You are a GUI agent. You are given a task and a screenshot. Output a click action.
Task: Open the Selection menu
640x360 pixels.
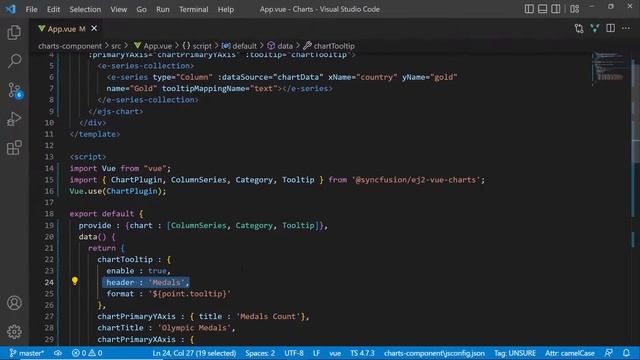tap(85, 9)
